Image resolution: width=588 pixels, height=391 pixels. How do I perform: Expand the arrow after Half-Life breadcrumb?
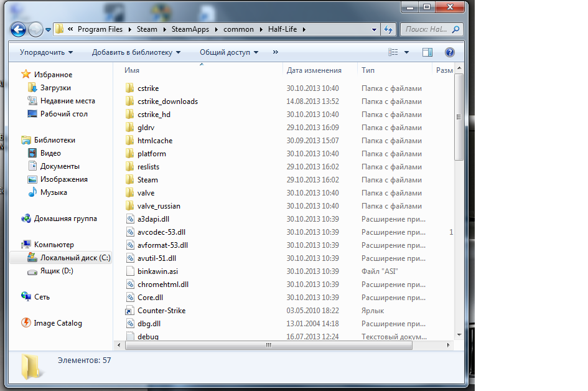pos(304,29)
